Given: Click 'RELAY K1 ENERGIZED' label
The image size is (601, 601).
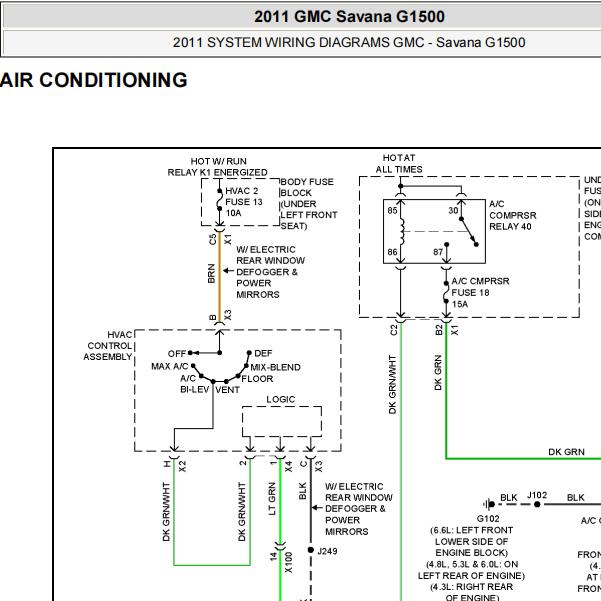Looking at the screenshot, I should click(217, 172).
